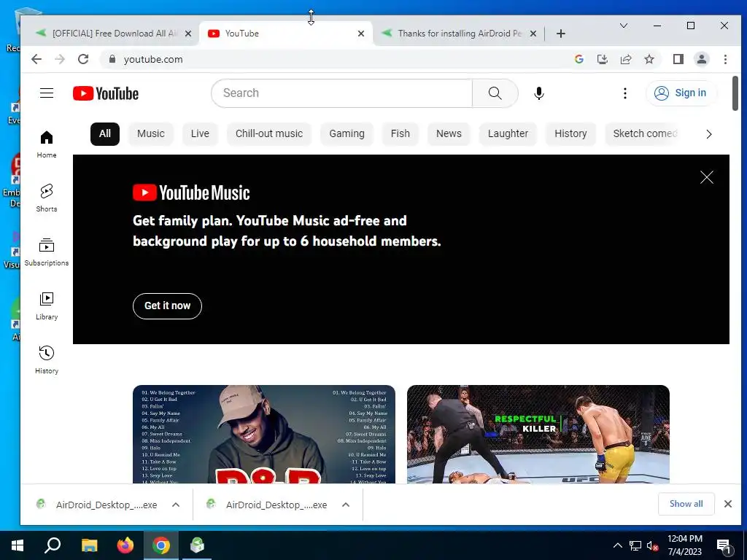The height and width of the screenshot is (560, 747).
Task: Select the Gaming category chip
Action: pos(347,134)
